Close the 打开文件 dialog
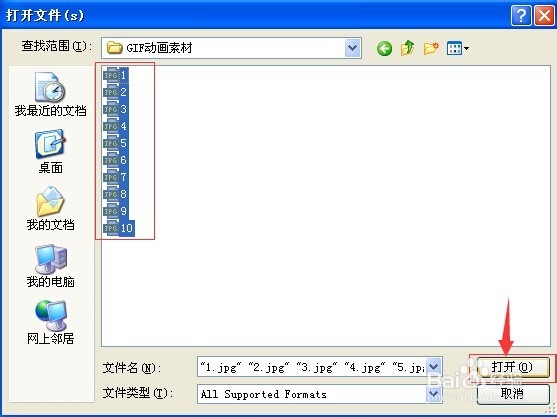Screen dimensions: 557x417 point(544,15)
